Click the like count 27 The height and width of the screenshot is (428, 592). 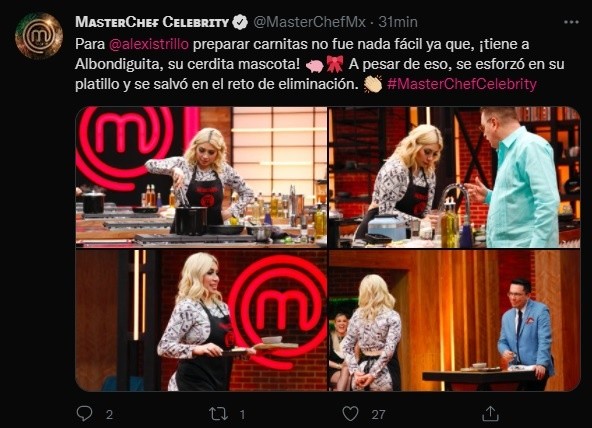378,415
